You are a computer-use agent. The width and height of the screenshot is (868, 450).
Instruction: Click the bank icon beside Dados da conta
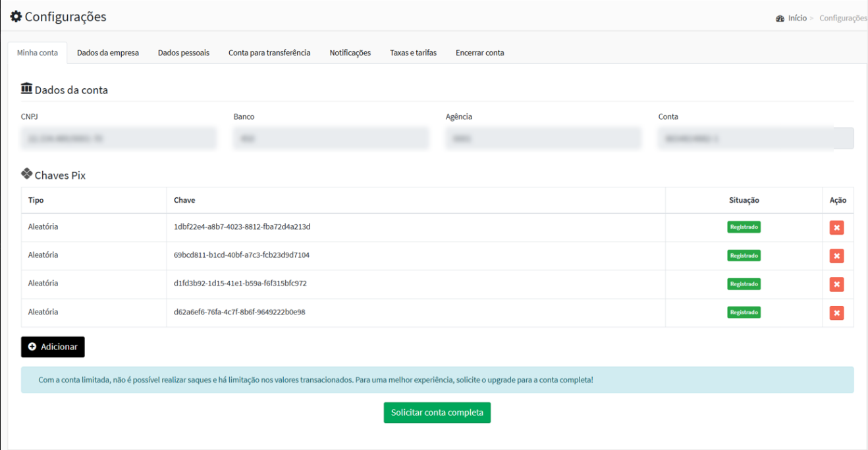pos(26,89)
